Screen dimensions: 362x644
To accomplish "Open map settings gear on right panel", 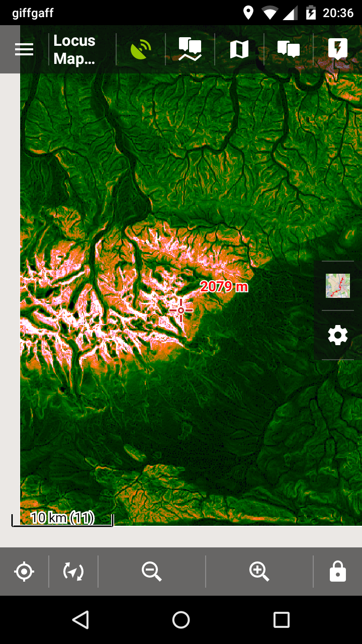I will coord(338,335).
